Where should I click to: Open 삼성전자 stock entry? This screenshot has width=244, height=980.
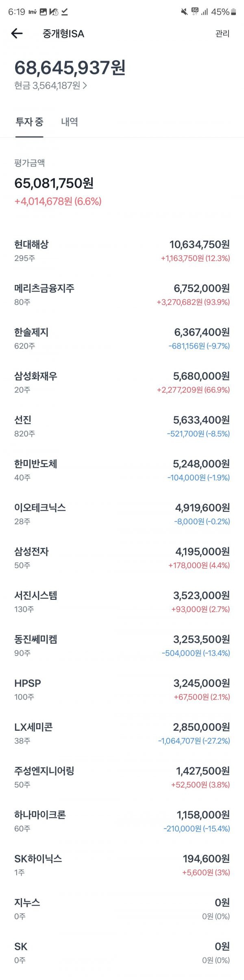[x=122, y=558]
